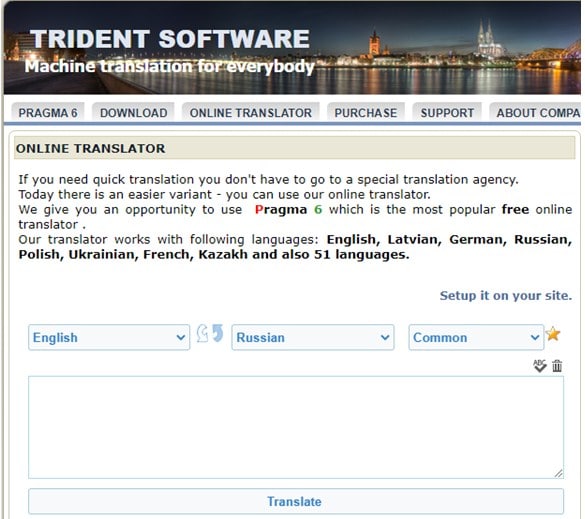Select the ONLINE TRANSLATOR tab

click(x=251, y=113)
